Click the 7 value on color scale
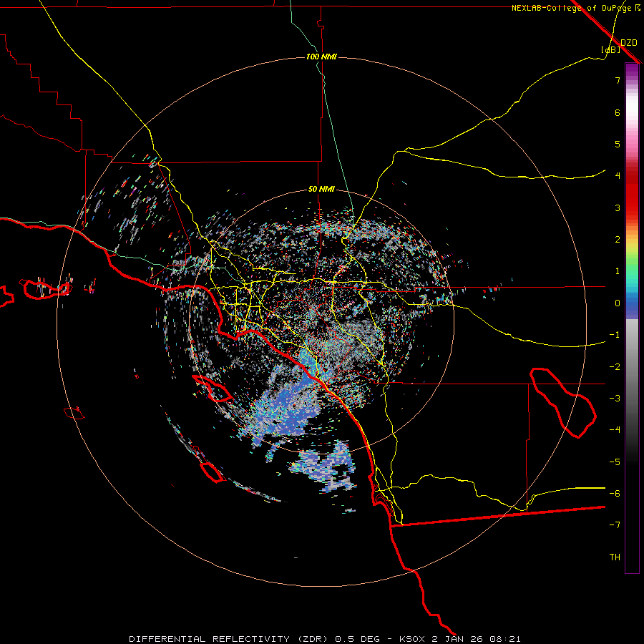Viewport: 644px width, 644px height. [x=618, y=80]
